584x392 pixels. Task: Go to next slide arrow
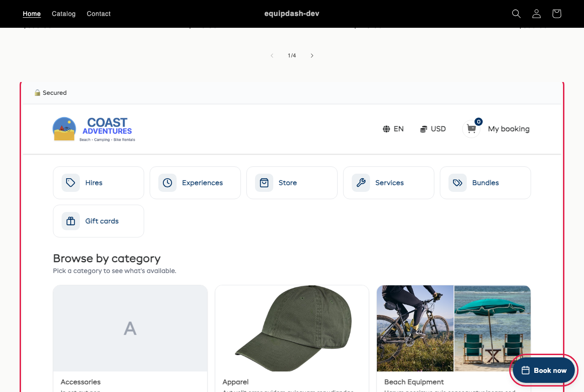pos(312,56)
